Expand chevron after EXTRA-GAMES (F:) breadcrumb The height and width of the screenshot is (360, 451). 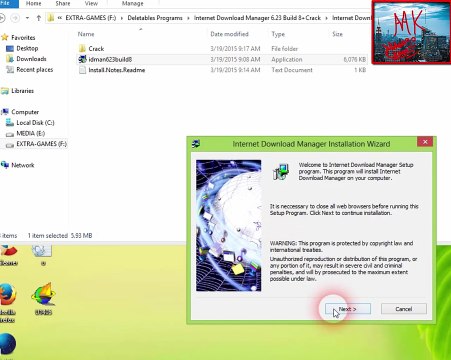[122, 18]
